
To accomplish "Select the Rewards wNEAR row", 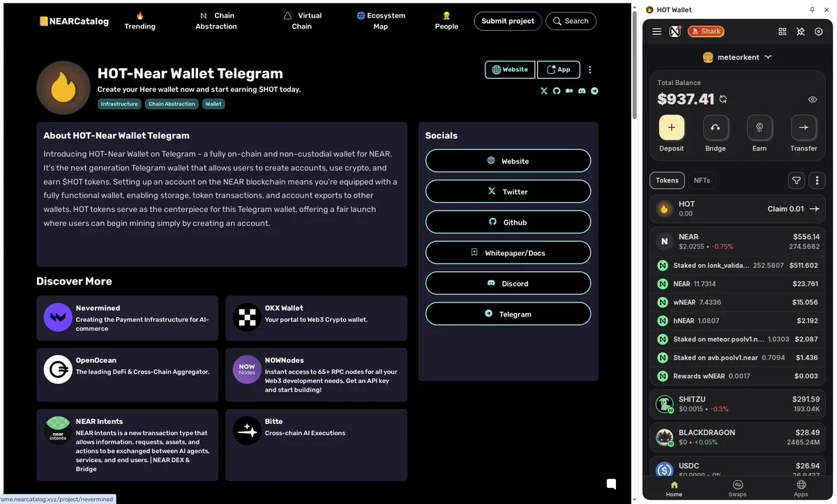I will [x=738, y=376].
